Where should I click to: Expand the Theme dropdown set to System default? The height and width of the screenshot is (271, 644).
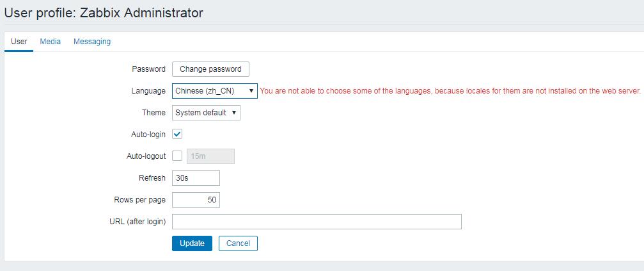coord(206,113)
